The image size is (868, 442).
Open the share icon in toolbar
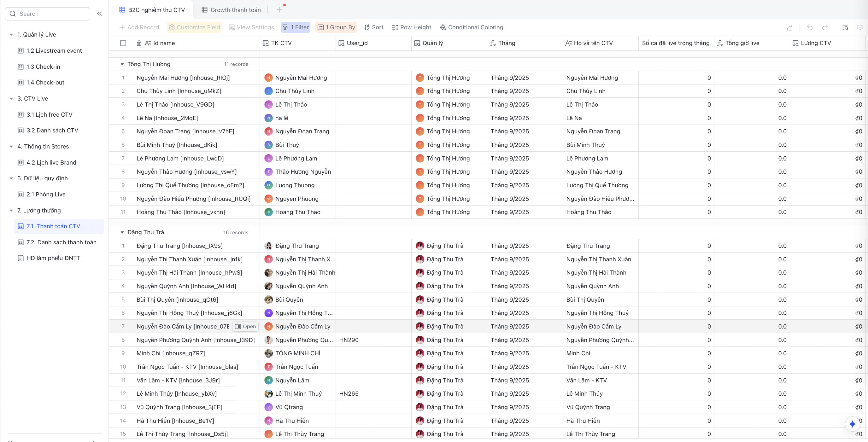point(789,27)
